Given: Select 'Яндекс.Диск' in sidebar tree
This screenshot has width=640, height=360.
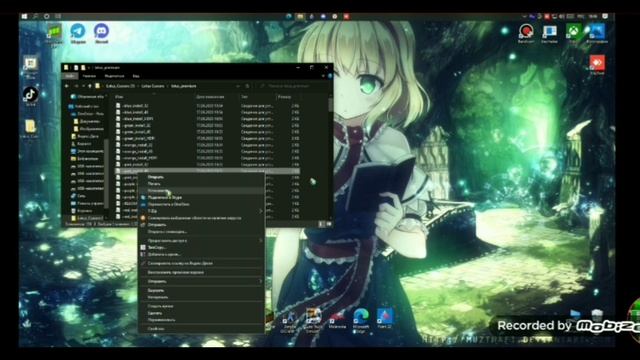Looking at the screenshot, I should 84,136.
